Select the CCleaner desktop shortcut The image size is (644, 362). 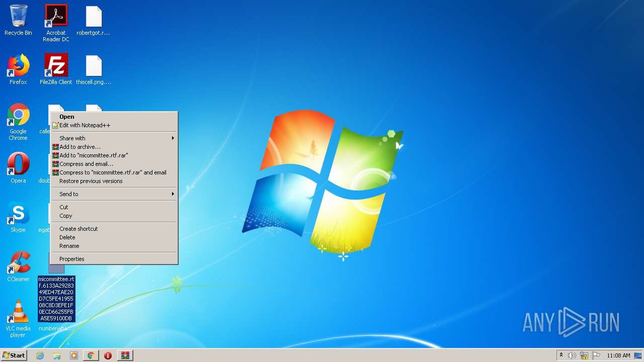[18, 266]
